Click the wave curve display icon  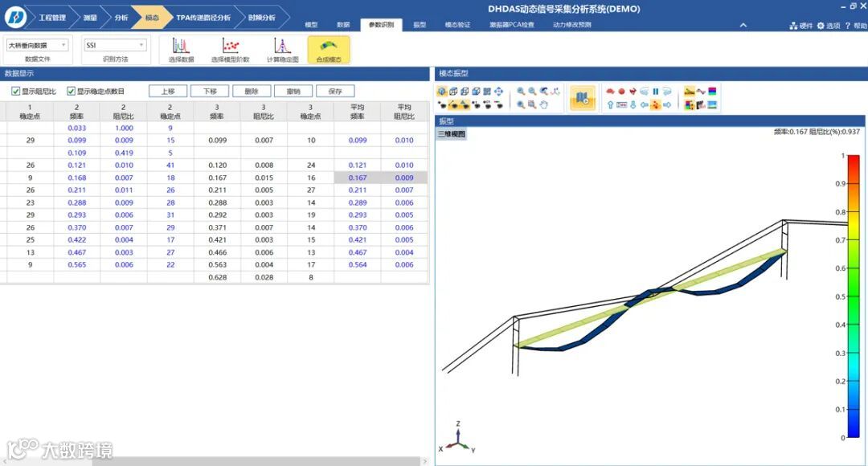701,92
